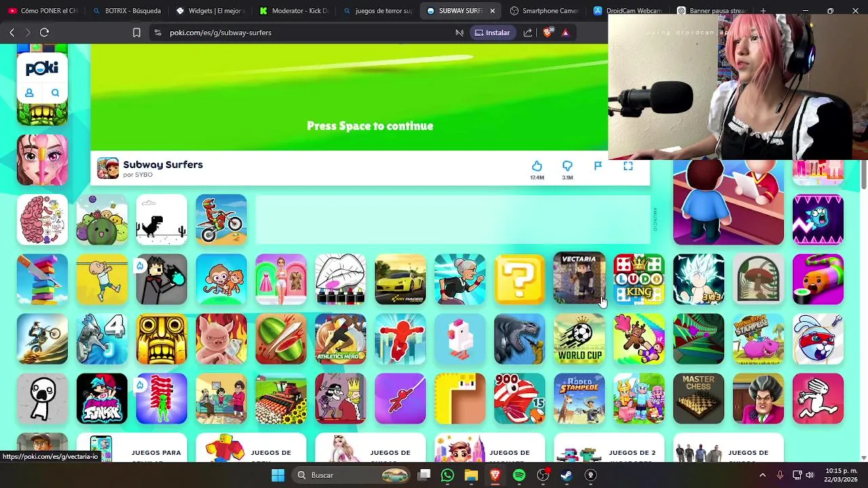Open the Ludo King game thumbnail
Image resolution: width=868 pixels, height=488 pixels.
pos(639,279)
